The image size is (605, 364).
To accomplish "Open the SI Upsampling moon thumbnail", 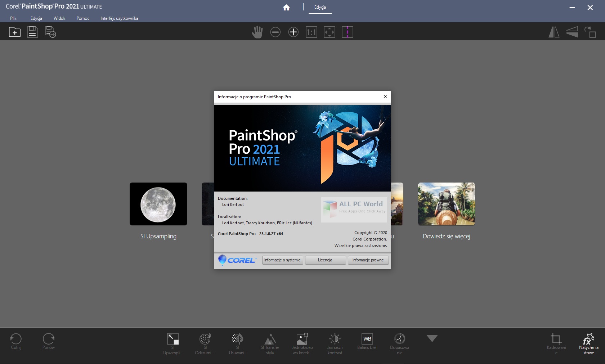I will tap(158, 204).
